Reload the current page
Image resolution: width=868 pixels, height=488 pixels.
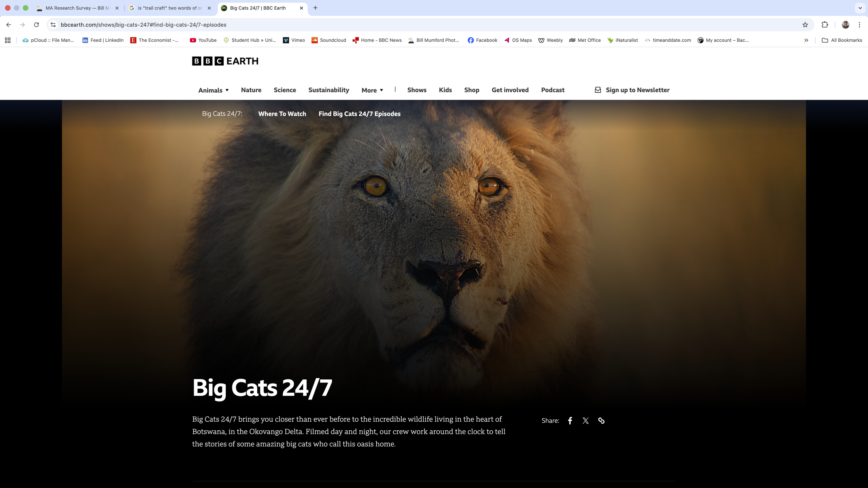pyautogui.click(x=36, y=25)
